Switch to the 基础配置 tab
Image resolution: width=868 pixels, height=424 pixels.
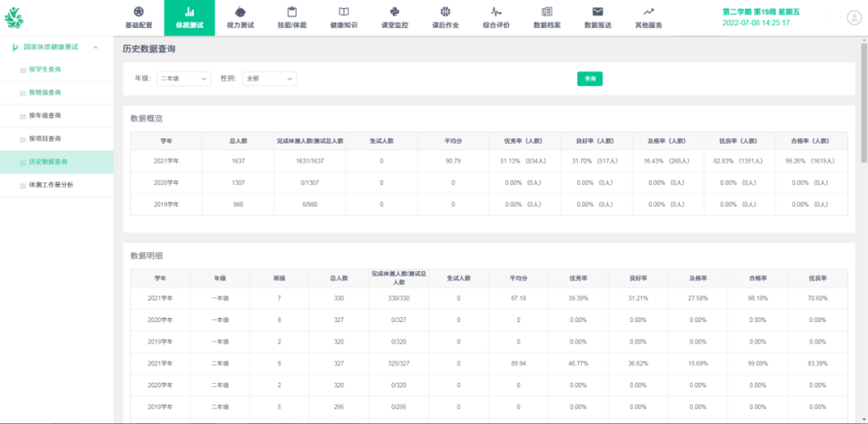click(x=138, y=18)
